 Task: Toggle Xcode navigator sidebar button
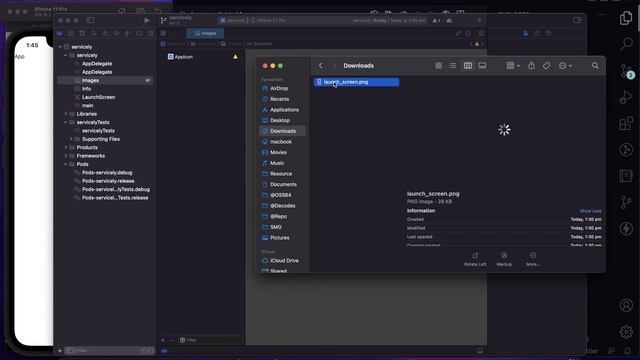(91, 20)
